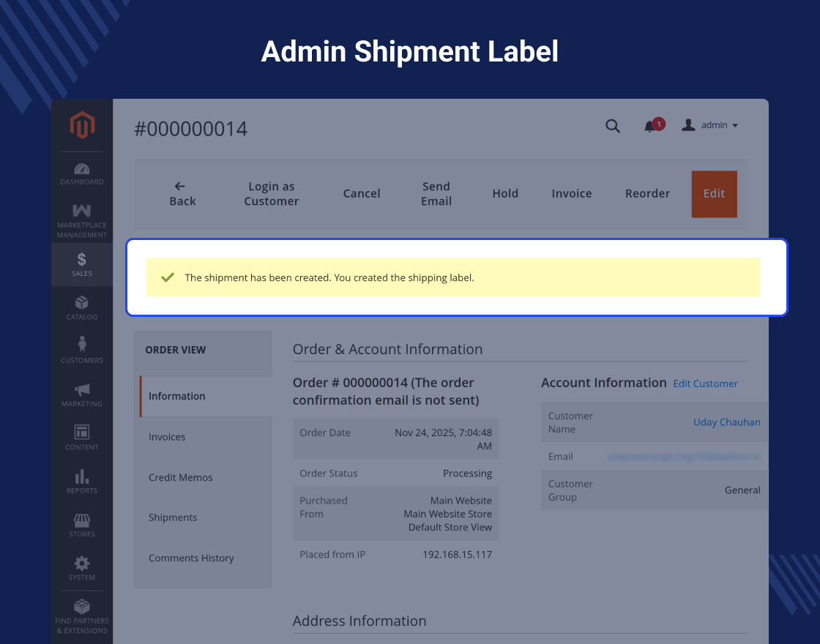Click the Cancel order button
This screenshot has height=644, width=820.
[x=362, y=194]
